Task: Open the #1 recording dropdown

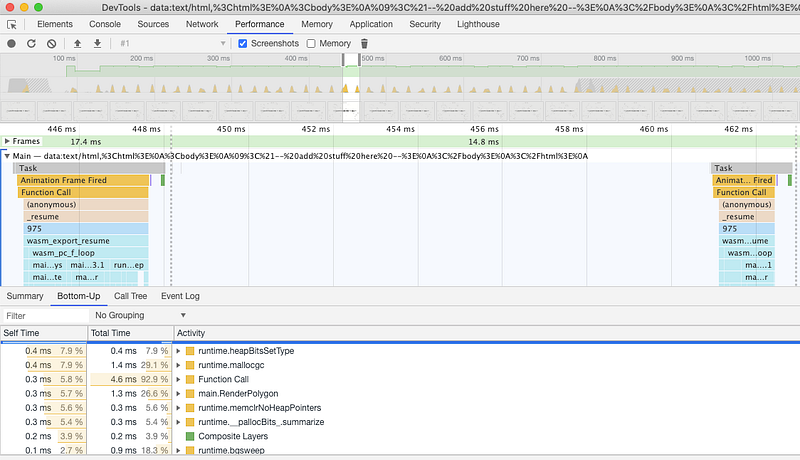Action: click(x=172, y=44)
